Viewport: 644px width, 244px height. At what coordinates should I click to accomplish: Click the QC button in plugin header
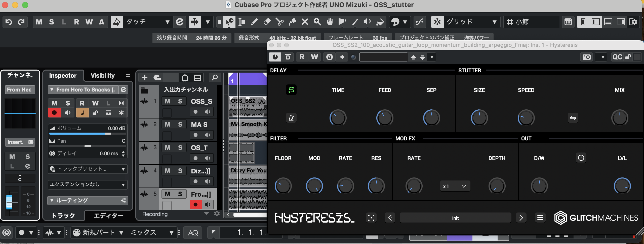pos(618,57)
